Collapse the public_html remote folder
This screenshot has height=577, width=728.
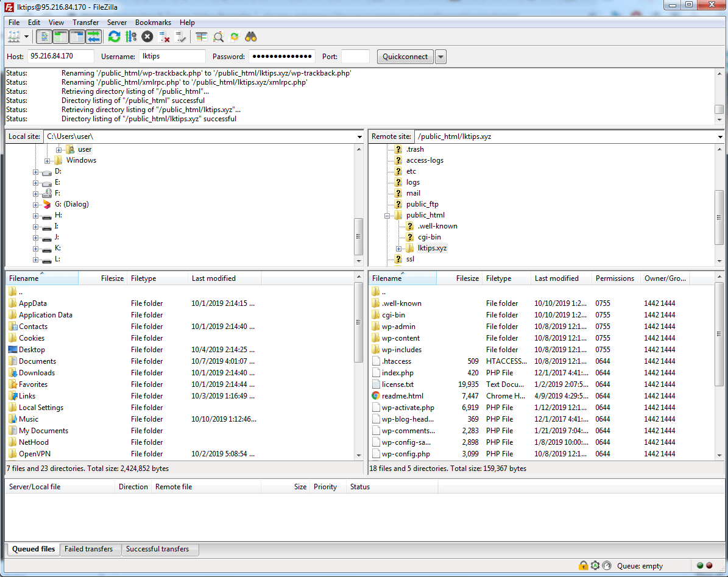point(387,216)
